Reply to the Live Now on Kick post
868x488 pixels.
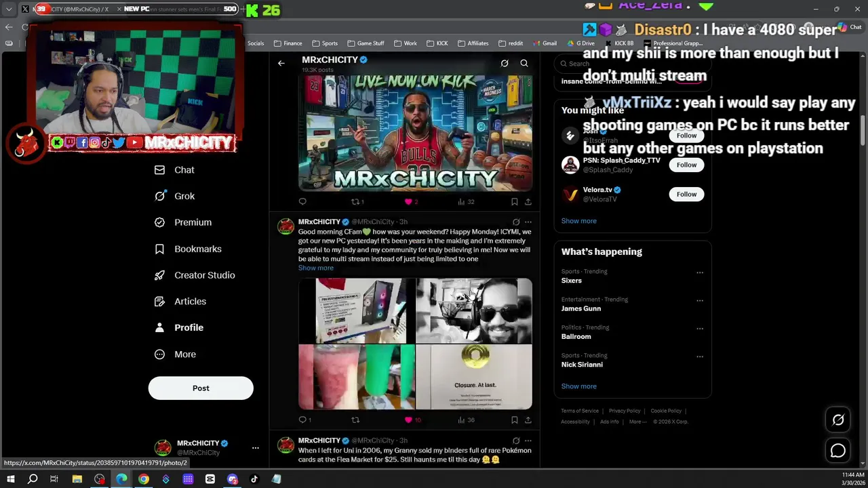click(302, 201)
